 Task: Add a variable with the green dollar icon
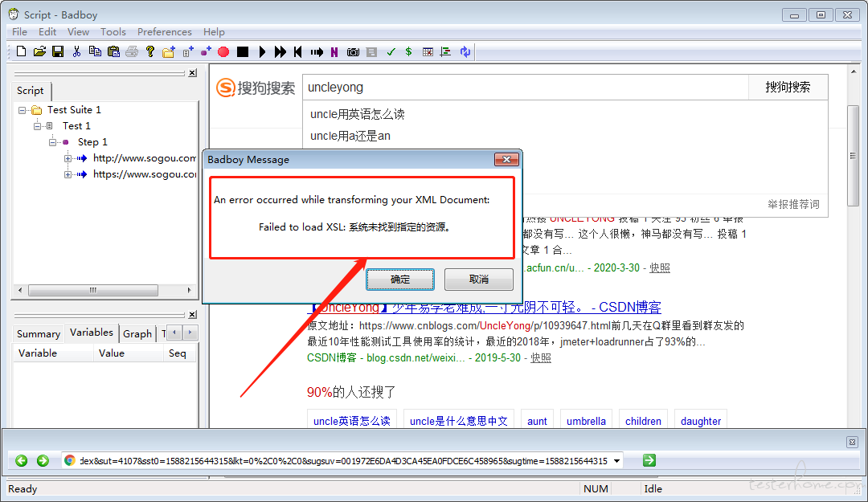(x=408, y=51)
